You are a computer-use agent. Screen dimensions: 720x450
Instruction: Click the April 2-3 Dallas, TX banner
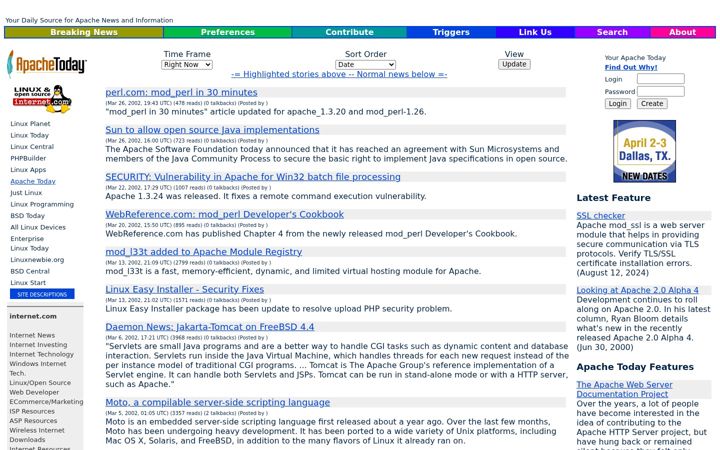coord(644,151)
